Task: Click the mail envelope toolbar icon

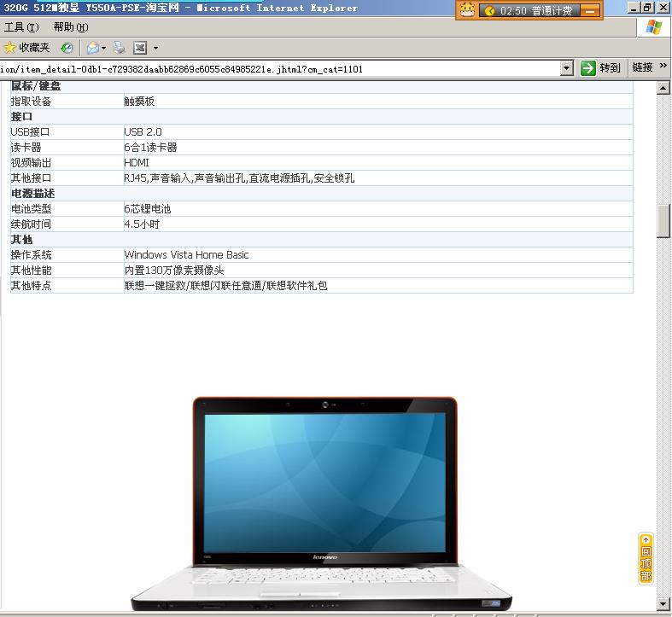Action: (92, 48)
